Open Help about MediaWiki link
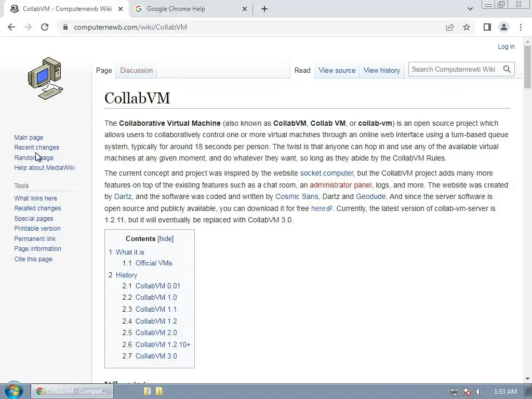 45,168
